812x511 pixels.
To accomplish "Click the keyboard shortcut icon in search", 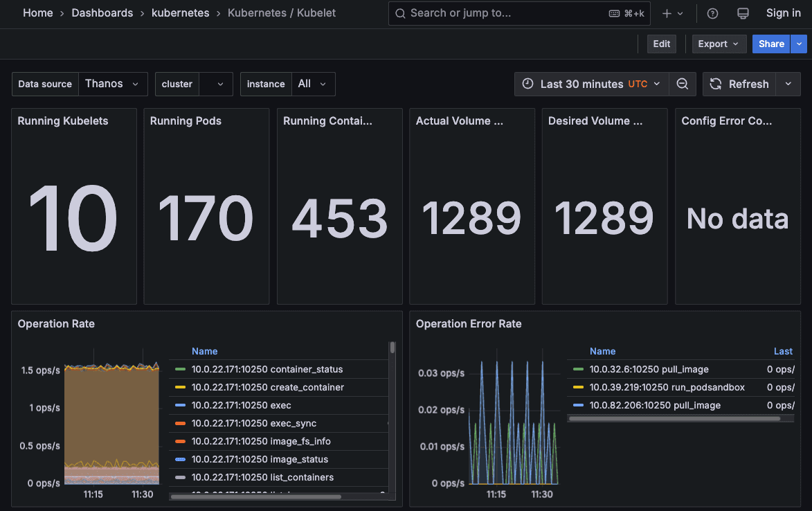I will click(x=614, y=13).
